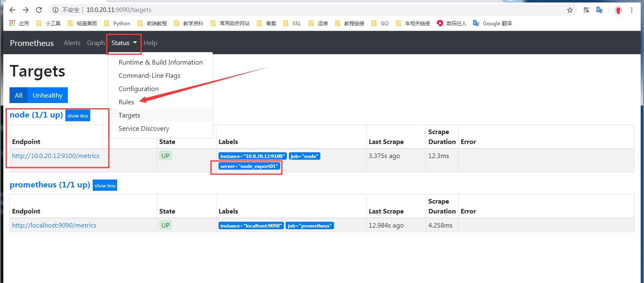Click the UP state badge for localhost
This screenshot has width=644, height=283.
(166, 225)
